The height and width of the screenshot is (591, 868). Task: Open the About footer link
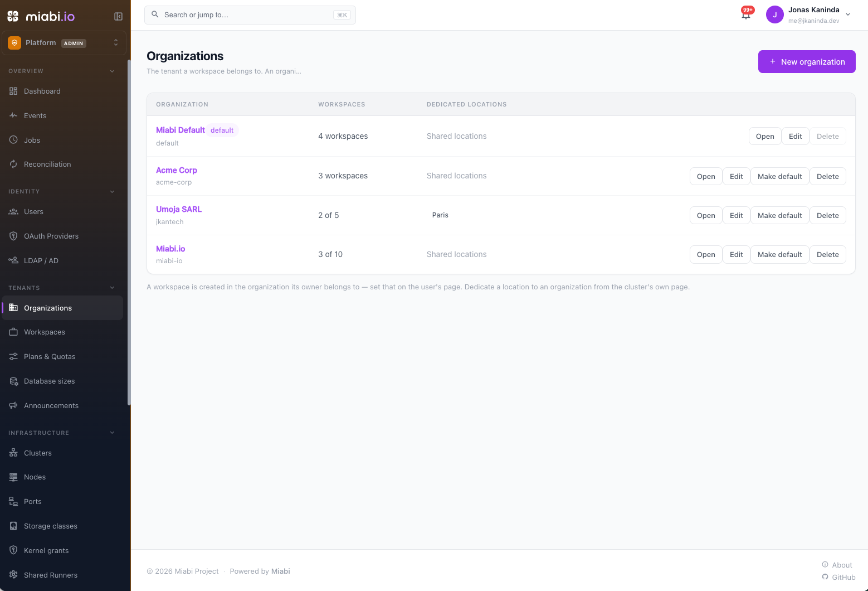[x=837, y=565]
